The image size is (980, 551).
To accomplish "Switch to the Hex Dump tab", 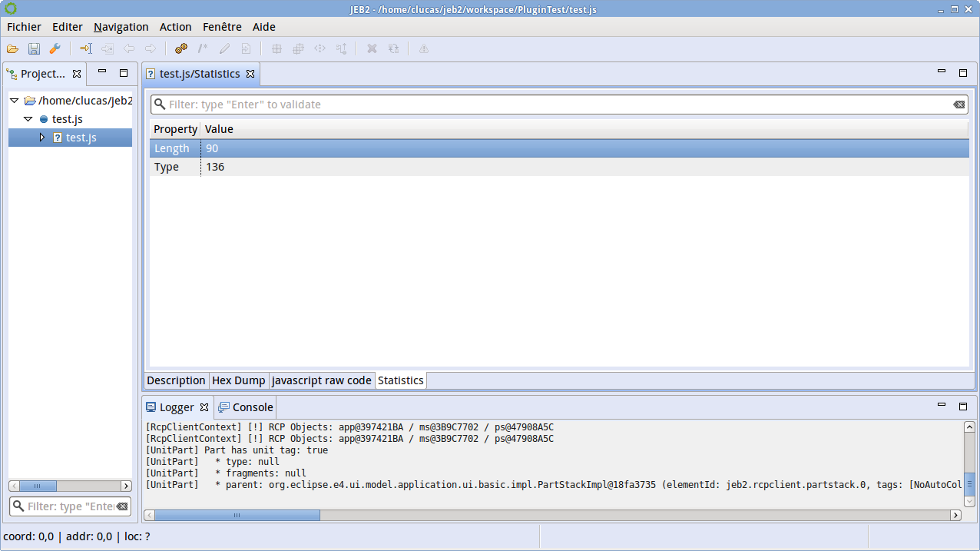I will click(239, 380).
